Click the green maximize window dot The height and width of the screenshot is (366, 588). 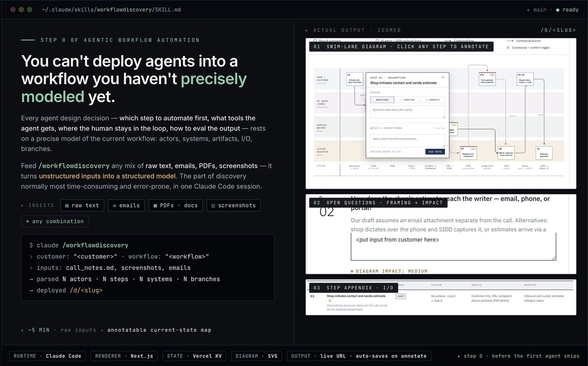29,10
